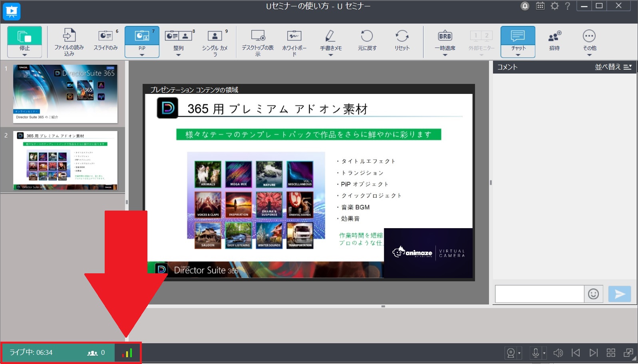Viewport: 638px width, 364px height.
Task: Open the webcam selection dropdown arrow
Action: [x=519, y=353]
